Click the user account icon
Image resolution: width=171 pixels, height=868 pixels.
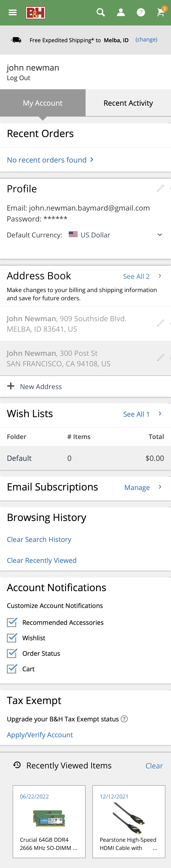pyautogui.click(x=121, y=12)
